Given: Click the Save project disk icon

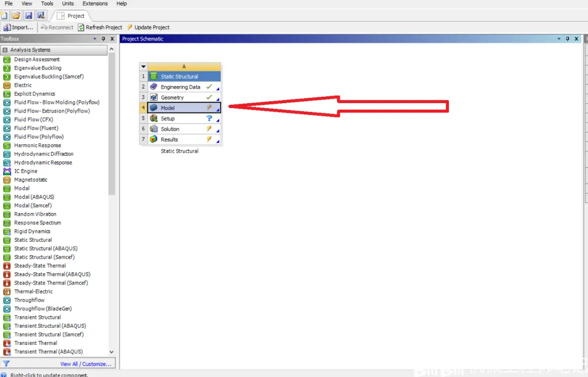Looking at the screenshot, I should 29,16.
